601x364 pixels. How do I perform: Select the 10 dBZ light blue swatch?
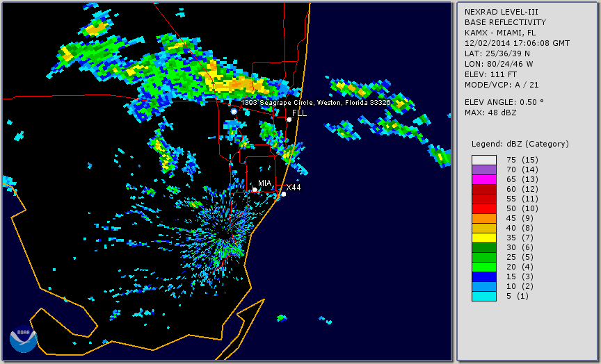pyautogui.click(x=483, y=287)
